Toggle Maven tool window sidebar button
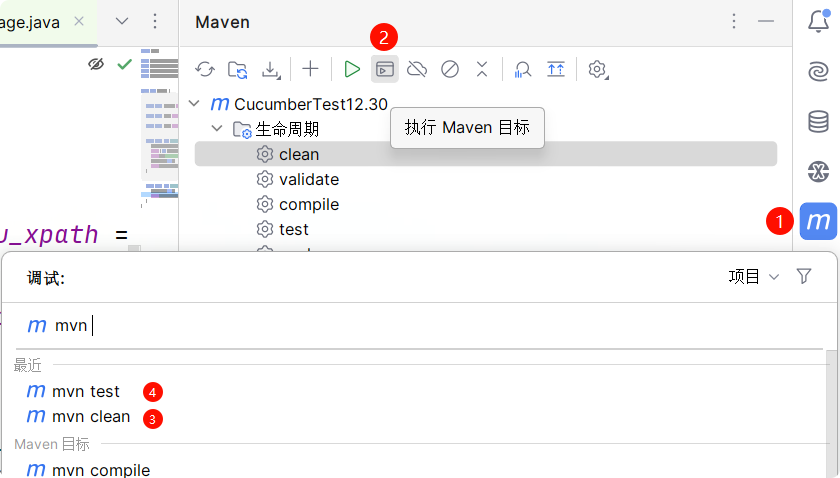Image resolution: width=840 pixels, height=478 pixels. click(x=819, y=221)
